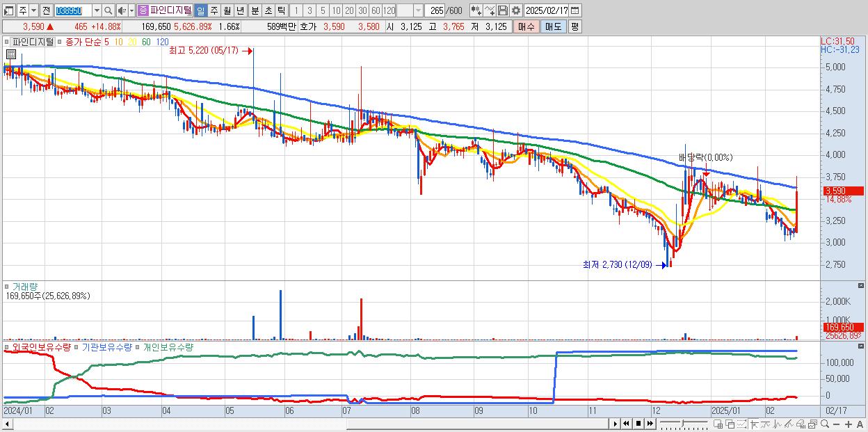Screen dimensions: 868x432
Task: Click the play forward button at bottom
Action: [616, 424]
